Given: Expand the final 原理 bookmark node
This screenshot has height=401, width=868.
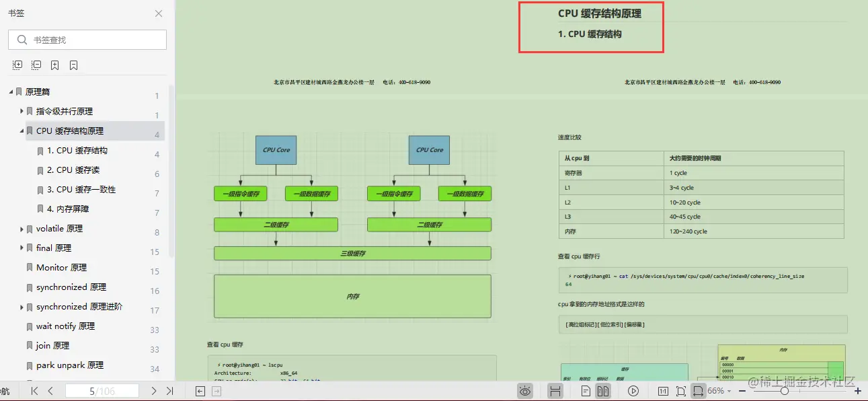Looking at the screenshot, I should (22, 248).
